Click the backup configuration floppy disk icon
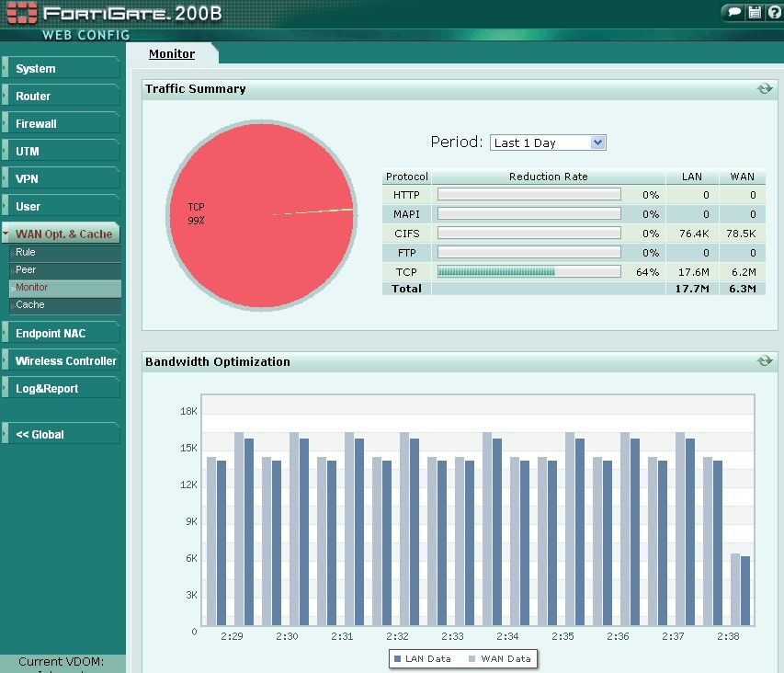This screenshot has width=784, height=673. click(756, 12)
